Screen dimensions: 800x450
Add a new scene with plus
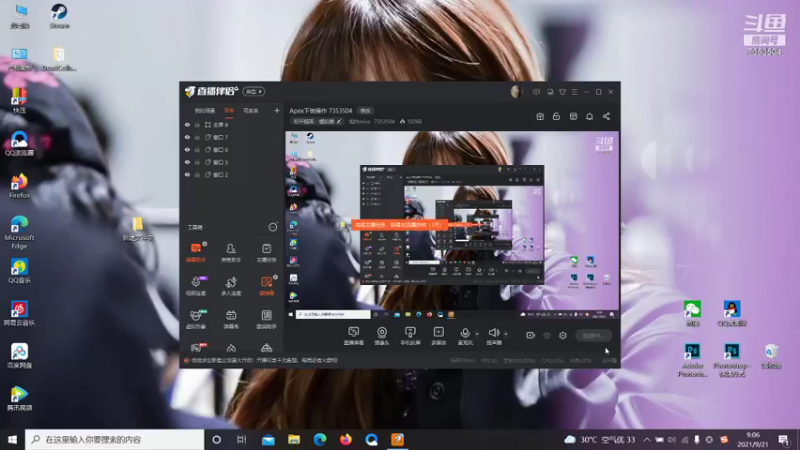[277, 110]
